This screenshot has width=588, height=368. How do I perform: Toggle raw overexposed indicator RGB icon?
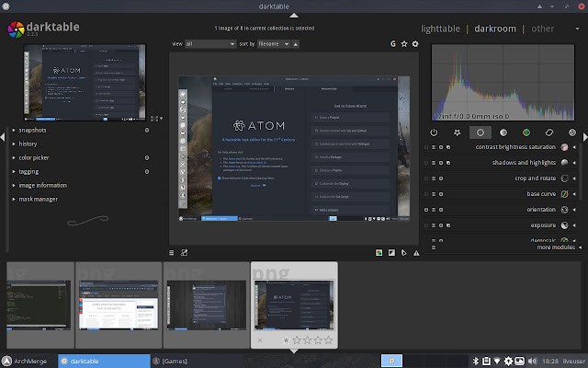coord(379,253)
